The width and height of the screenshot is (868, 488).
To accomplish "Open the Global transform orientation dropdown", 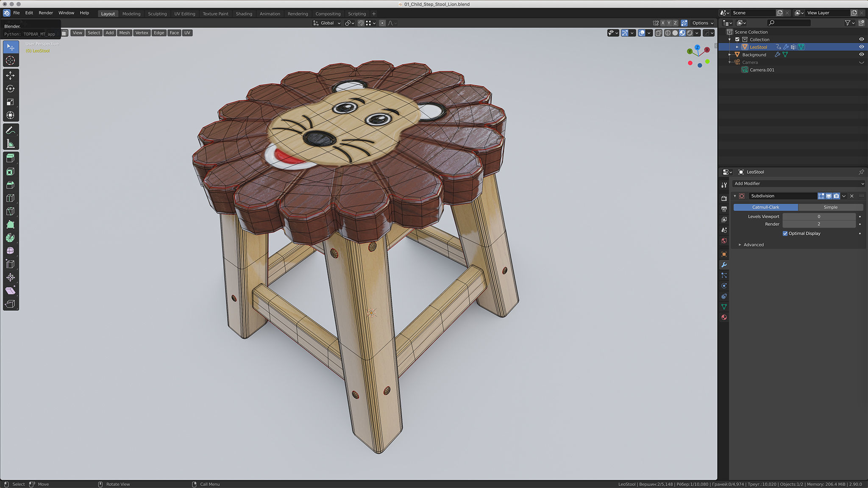I will [327, 23].
